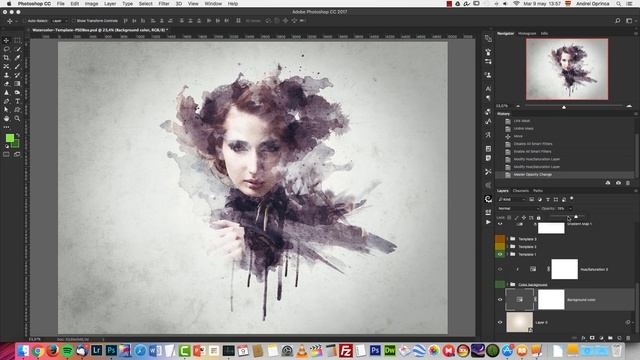Toggle the layer filter on/off switch
Screen dimensions: 640x360
click(572, 198)
